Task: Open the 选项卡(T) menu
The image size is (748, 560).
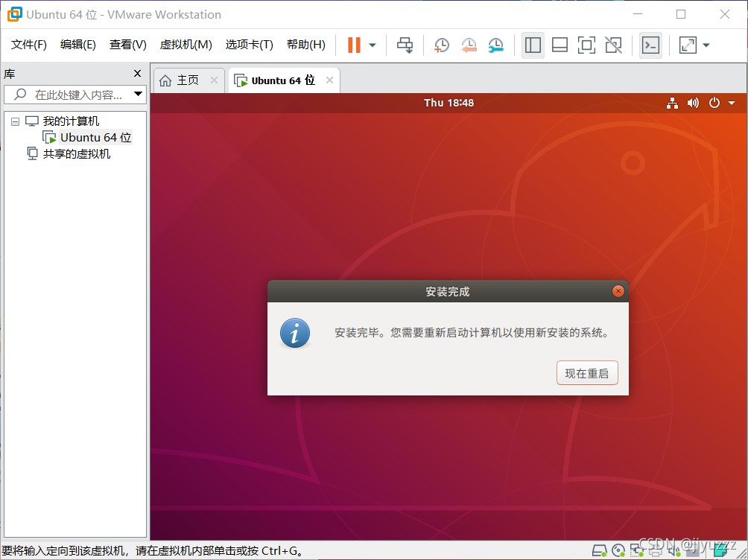Action: 249,45
